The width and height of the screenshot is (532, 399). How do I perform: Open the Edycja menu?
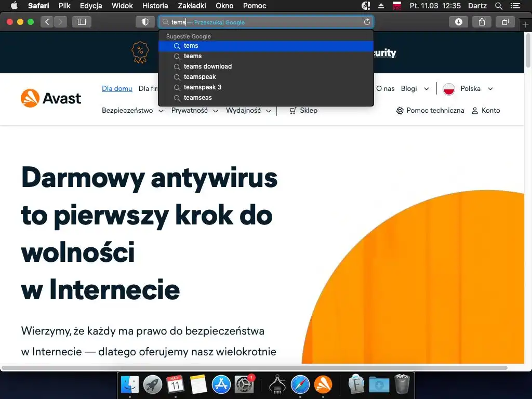coord(91,5)
